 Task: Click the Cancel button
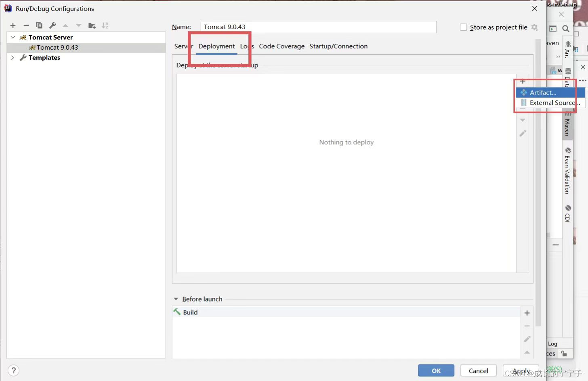[479, 371]
